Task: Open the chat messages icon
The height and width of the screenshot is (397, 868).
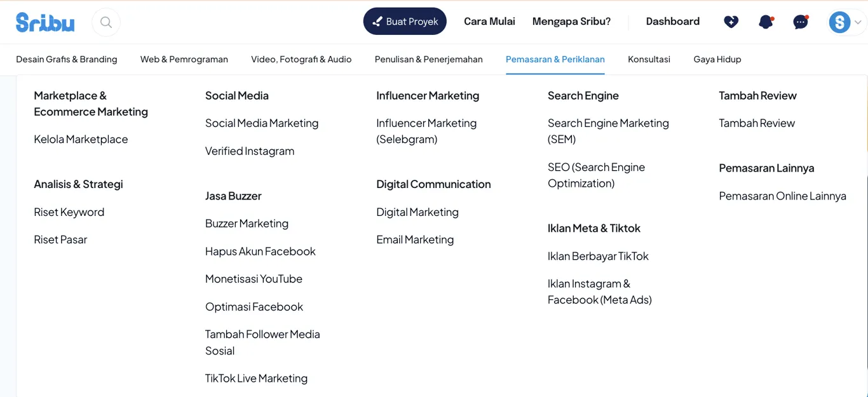Action: pyautogui.click(x=801, y=22)
